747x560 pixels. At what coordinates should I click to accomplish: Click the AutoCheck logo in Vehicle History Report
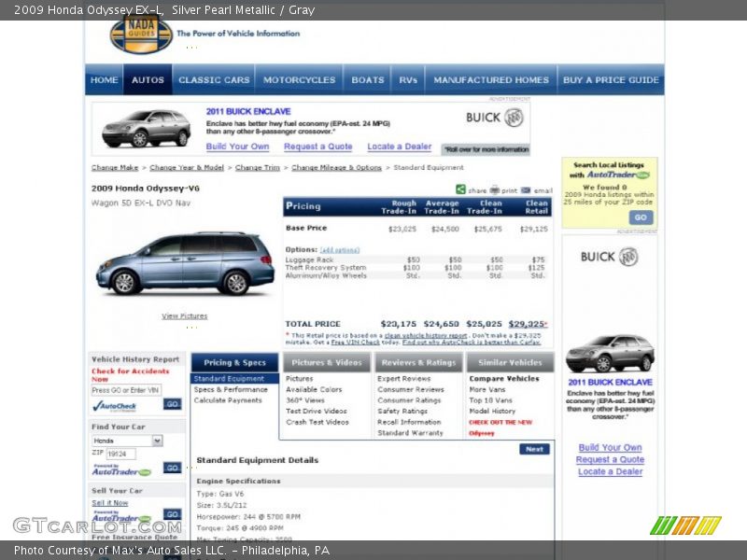click(x=117, y=406)
